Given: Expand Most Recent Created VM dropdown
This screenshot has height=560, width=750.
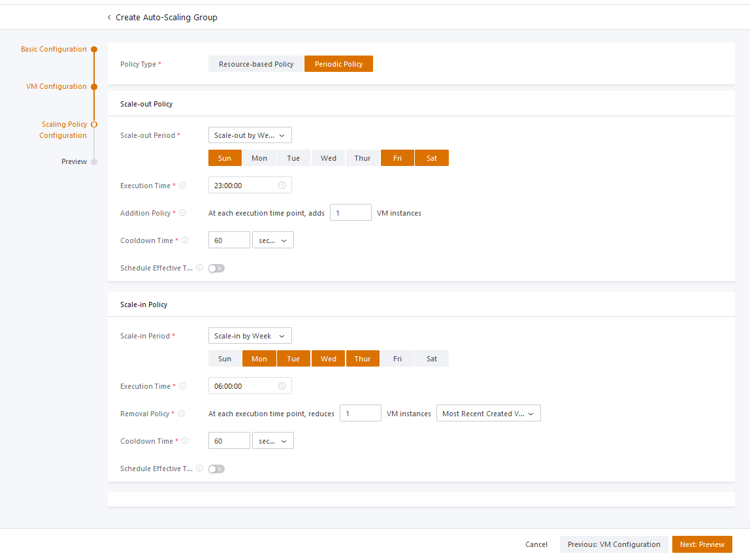Looking at the screenshot, I should [x=488, y=414].
